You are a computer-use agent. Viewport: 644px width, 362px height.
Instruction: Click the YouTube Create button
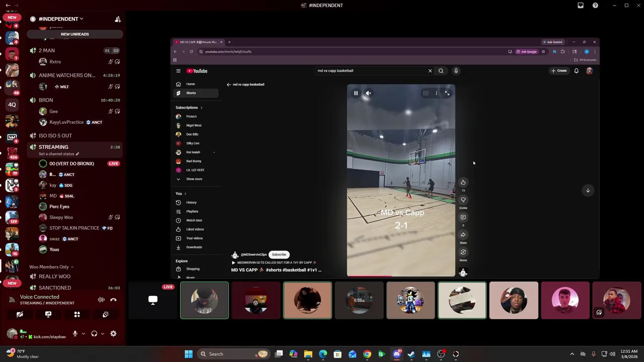[558, 71]
